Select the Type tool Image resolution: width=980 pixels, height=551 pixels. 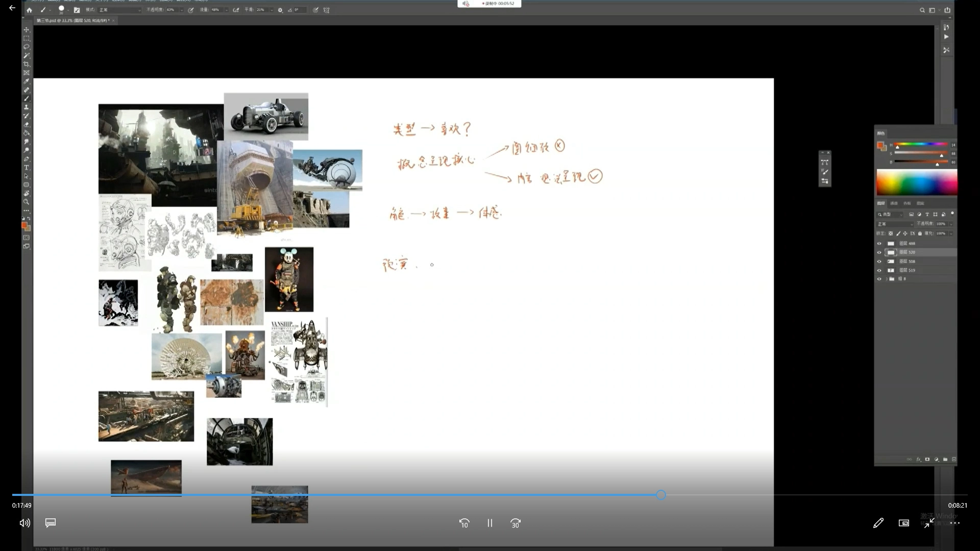27,168
